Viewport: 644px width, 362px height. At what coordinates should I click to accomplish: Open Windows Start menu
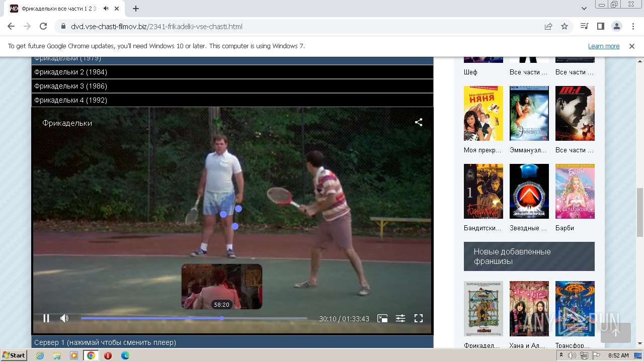coord(14,355)
